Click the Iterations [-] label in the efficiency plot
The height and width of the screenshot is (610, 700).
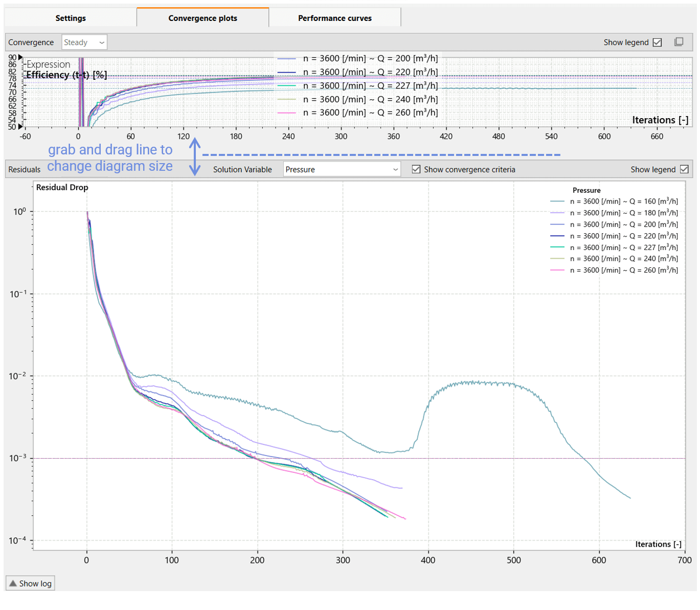click(x=660, y=120)
